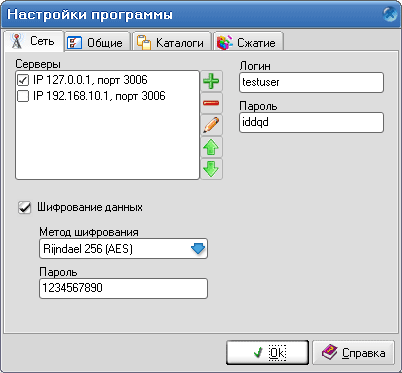Confirm settings with the Ok button
Screen dimensions: 402x373
(268, 353)
